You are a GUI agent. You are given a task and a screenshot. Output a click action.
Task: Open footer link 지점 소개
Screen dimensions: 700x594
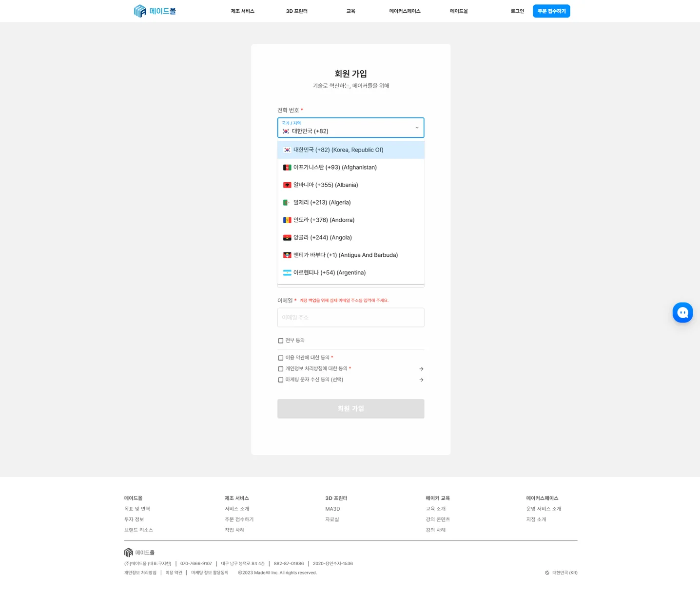pyautogui.click(x=536, y=519)
